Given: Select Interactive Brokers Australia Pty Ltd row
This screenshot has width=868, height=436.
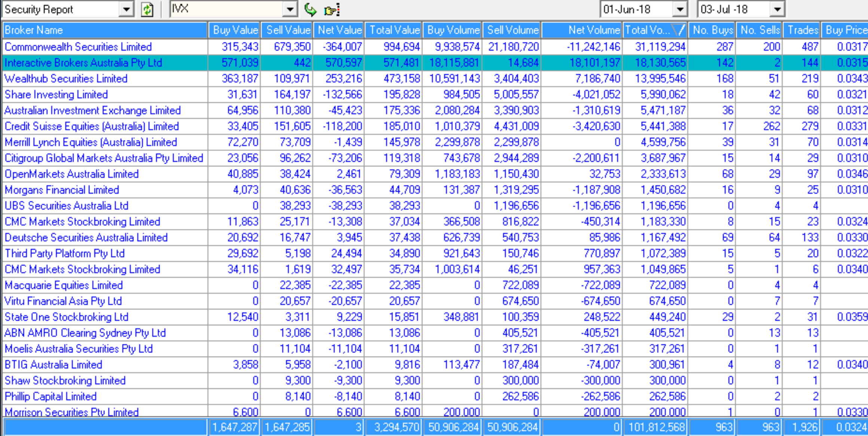Looking at the screenshot, I should [435, 63].
